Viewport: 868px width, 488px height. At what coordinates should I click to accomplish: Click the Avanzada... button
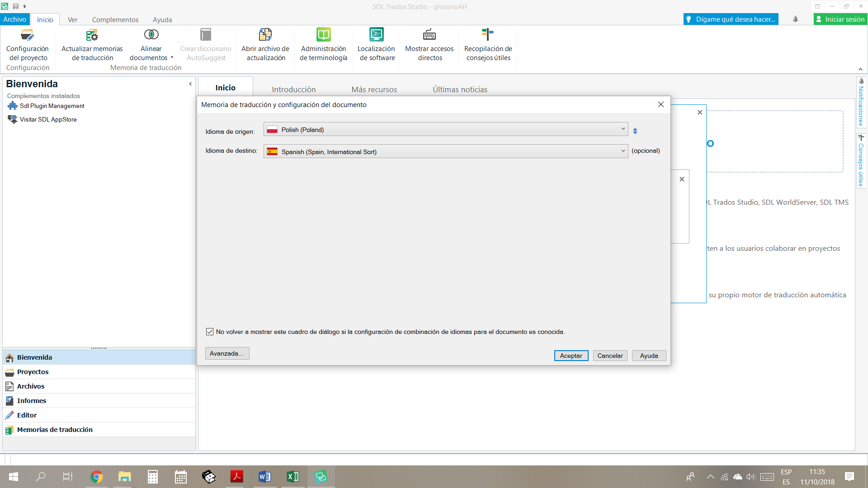click(x=227, y=353)
